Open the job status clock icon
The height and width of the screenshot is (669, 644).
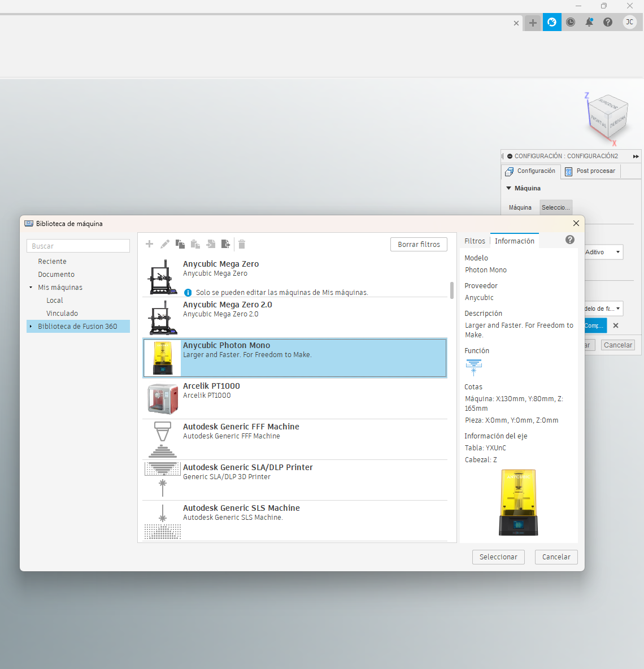click(x=571, y=22)
